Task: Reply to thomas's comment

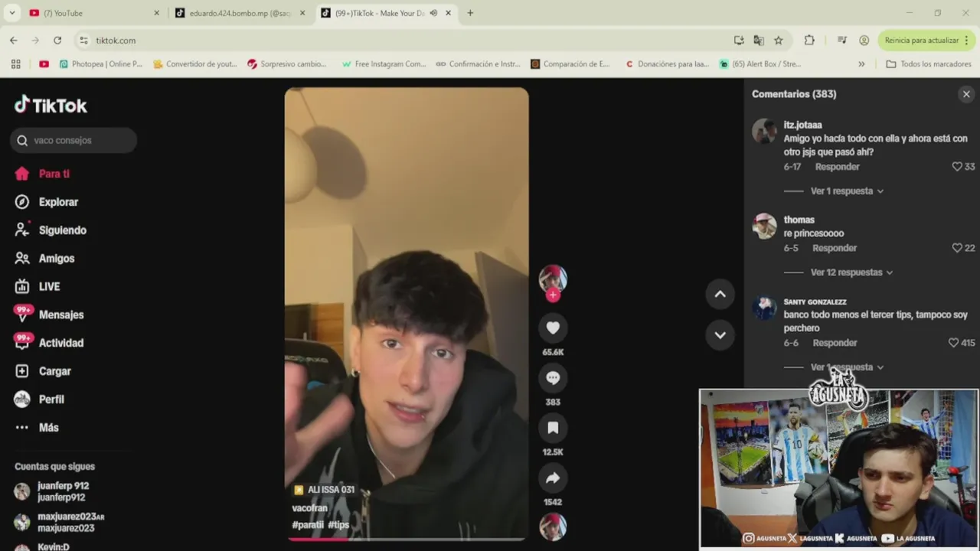Action: tap(835, 248)
